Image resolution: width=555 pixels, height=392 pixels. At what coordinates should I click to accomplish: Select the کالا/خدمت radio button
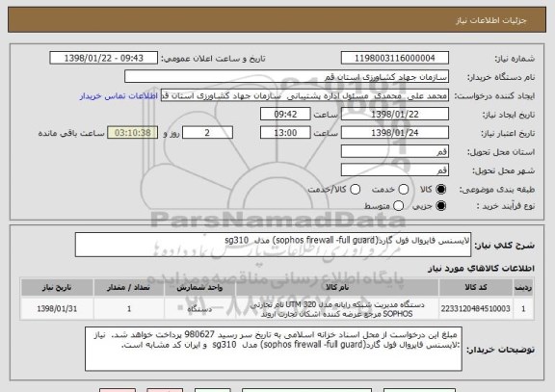point(355,190)
